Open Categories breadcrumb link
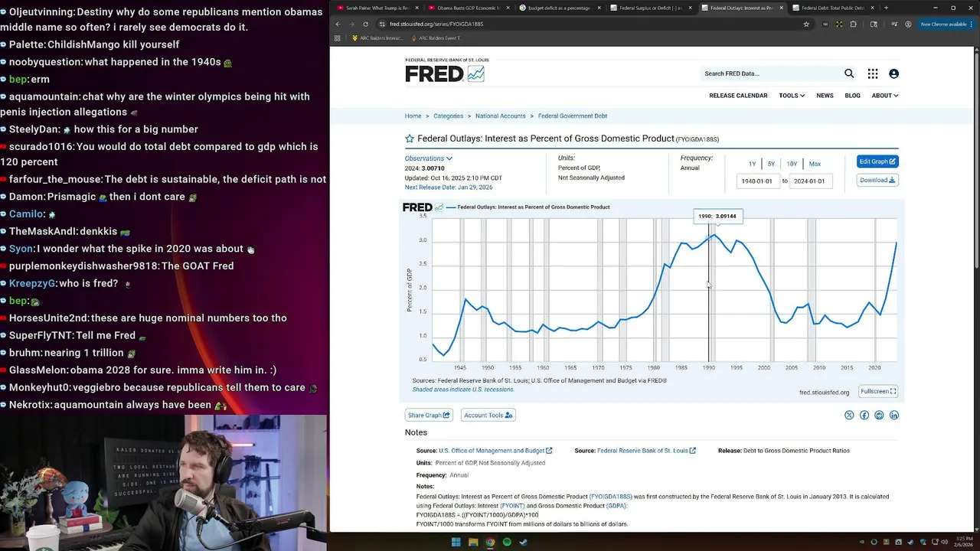The image size is (980, 551). [x=448, y=116]
